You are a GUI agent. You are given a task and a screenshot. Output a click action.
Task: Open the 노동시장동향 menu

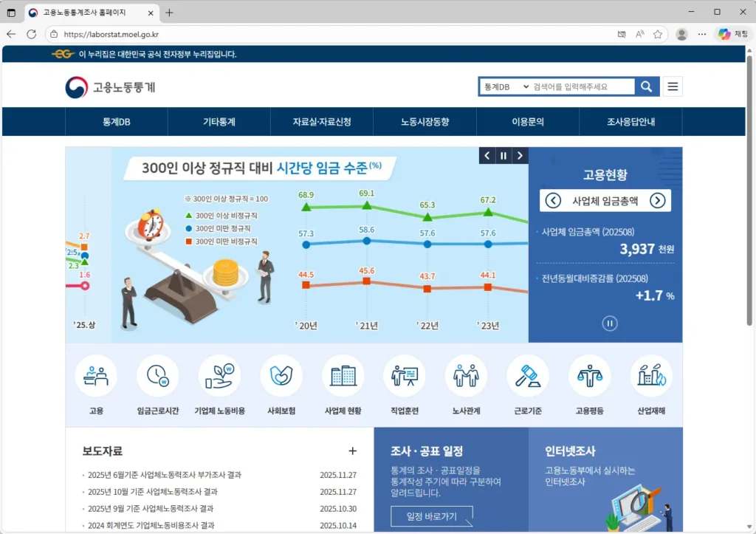(x=425, y=121)
